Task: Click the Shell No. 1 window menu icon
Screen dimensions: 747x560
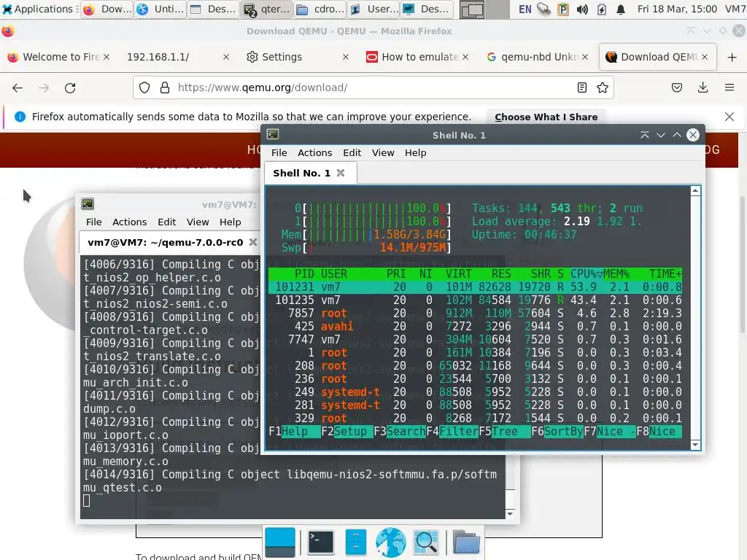Action: 273,135
